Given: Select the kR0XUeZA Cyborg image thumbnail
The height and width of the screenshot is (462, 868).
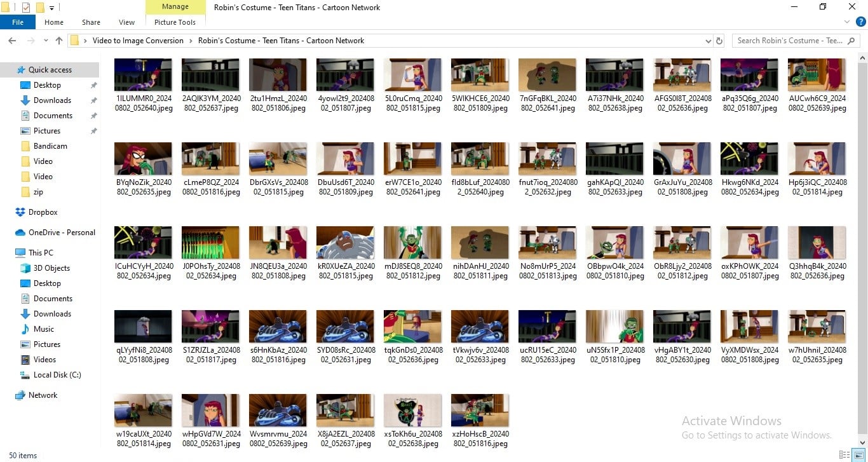Looking at the screenshot, I should tap(345, 243).
